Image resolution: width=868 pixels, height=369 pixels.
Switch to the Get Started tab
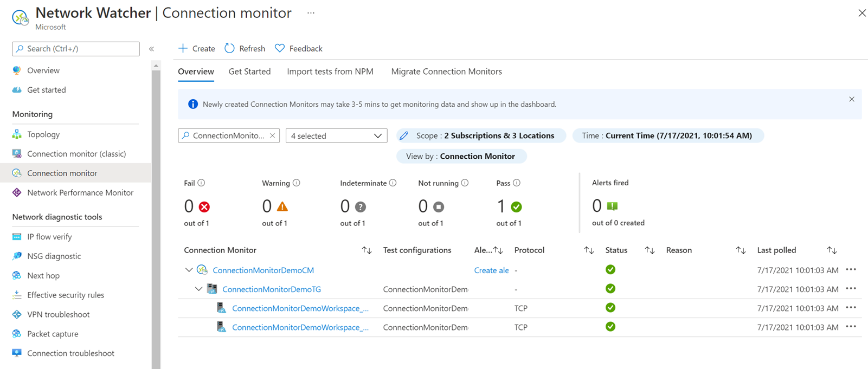tap(249, 72)
